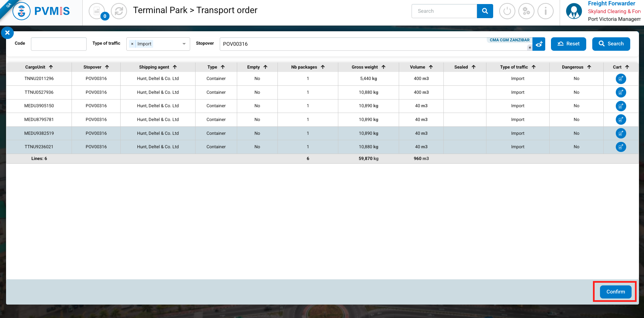This screenshot has height=318, width=644.
Task: Open the settings gears icon
Action: [526, 11]
